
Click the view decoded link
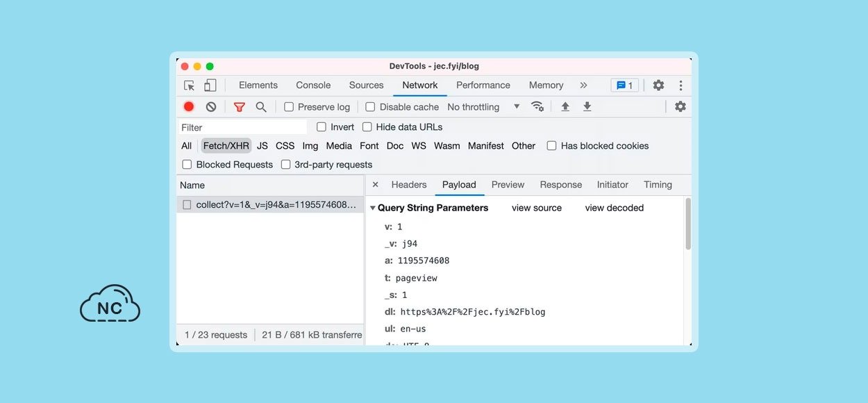(x=615, y=208)
